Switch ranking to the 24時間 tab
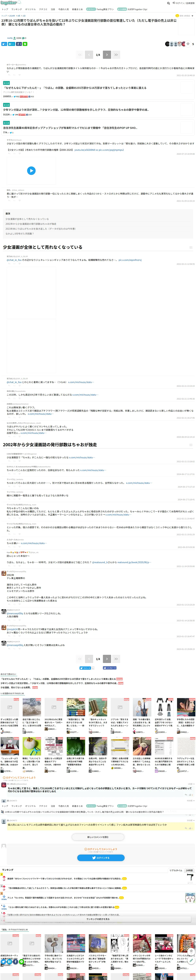This screenshot has height=980, width=196. 189,870
